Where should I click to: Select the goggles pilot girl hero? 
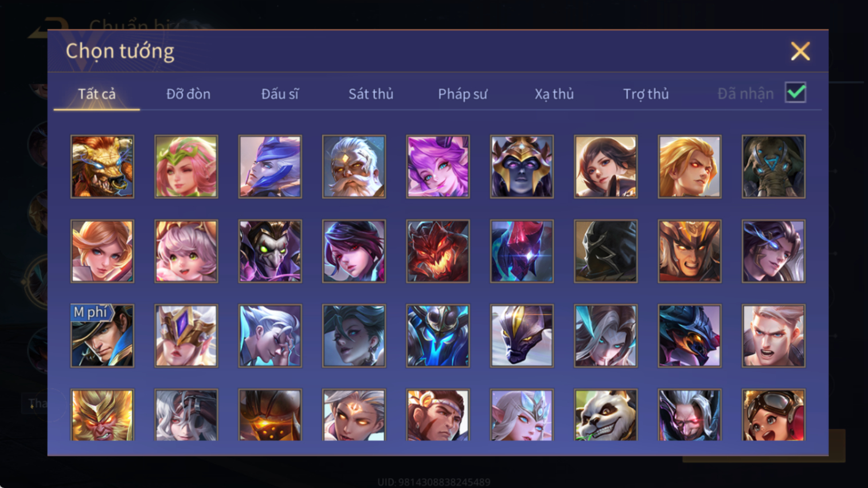click(x=773, y=415)
